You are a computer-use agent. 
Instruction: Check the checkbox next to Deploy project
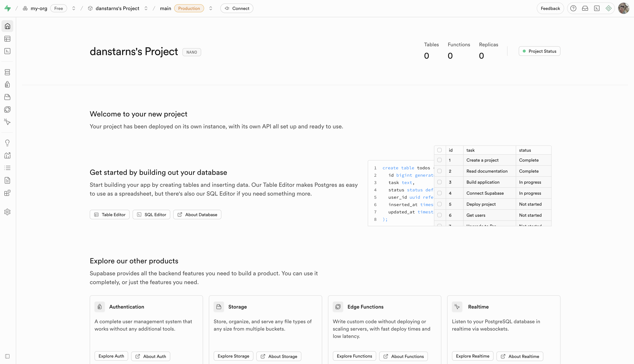[439, 204]
